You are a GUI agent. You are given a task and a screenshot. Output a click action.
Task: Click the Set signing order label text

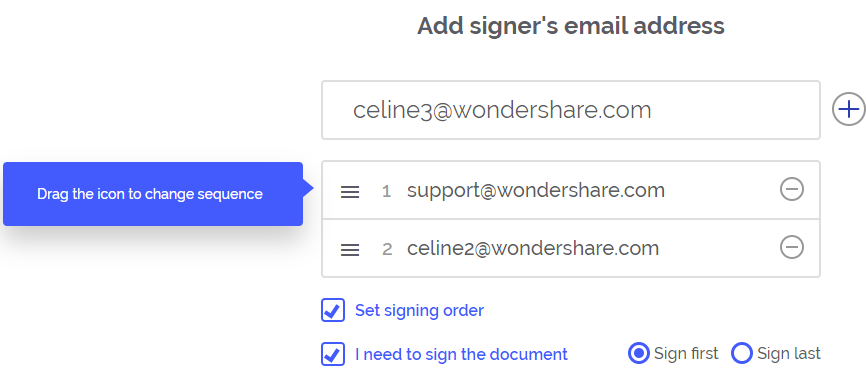[x=419, y=311]
